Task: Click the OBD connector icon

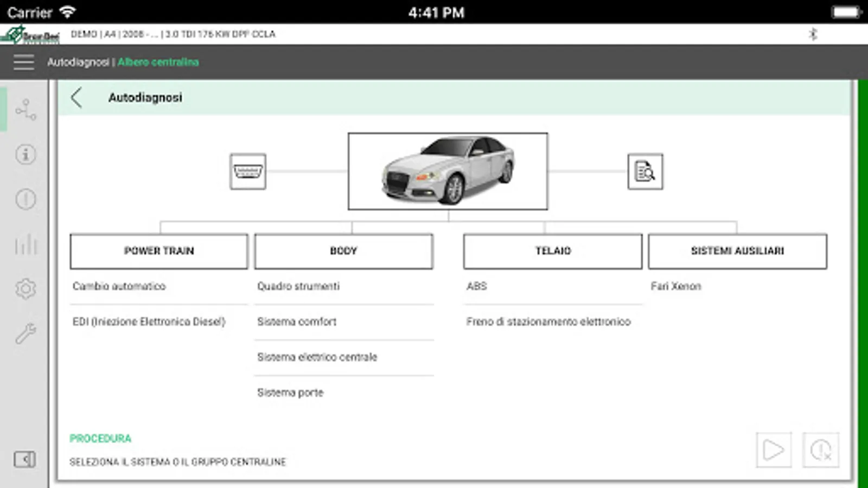Action: (248, 171)
